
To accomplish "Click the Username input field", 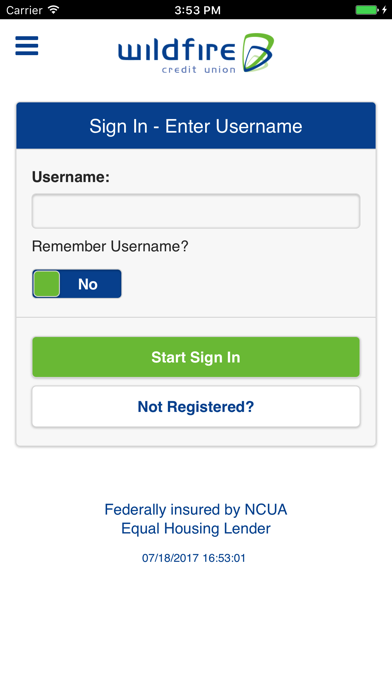I will pos(196,211).
